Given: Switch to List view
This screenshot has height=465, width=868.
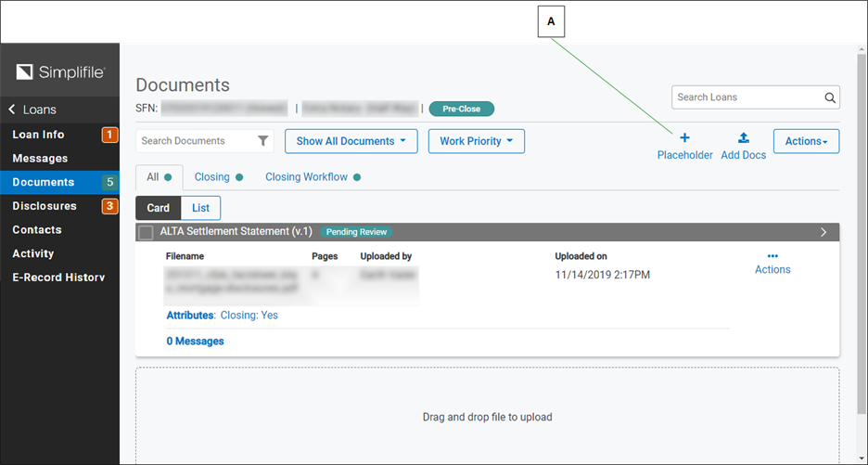Looking at the screenshot, I should 200,208.
